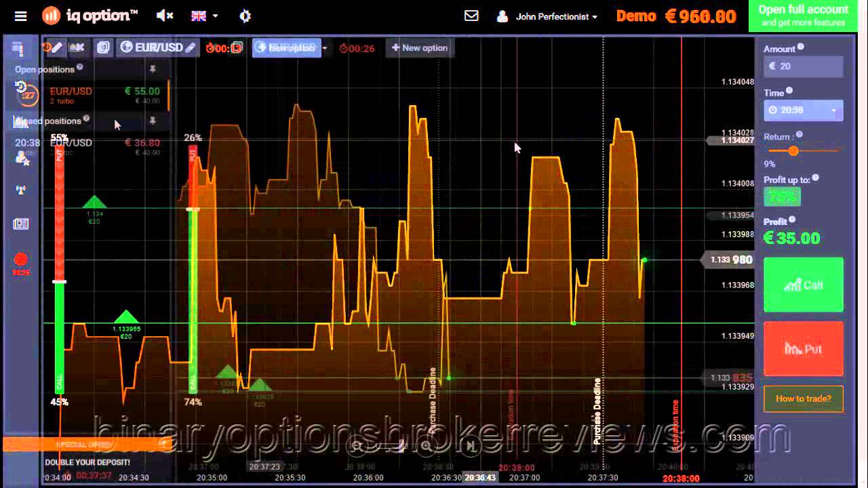Zoom in chart with magnifier plus
This screenshot has width=868, height=488.
[x=426, y=445]
